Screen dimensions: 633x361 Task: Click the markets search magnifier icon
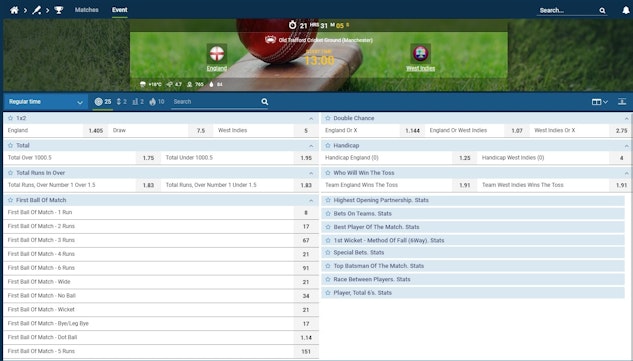(264, 102)
